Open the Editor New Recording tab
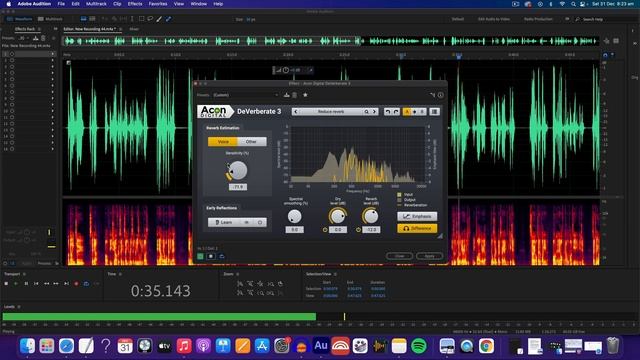640x360 pixels. [x=90, y=29]
